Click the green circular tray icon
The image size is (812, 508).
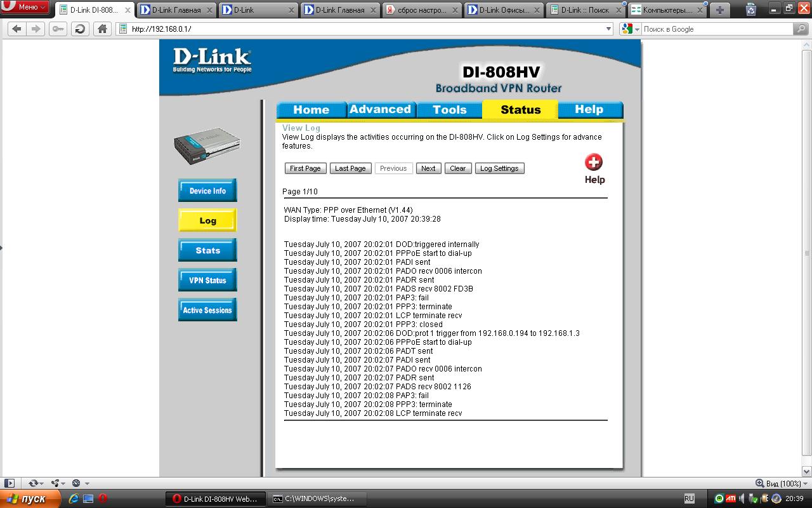pyautogui.click(x=719, y=498)
